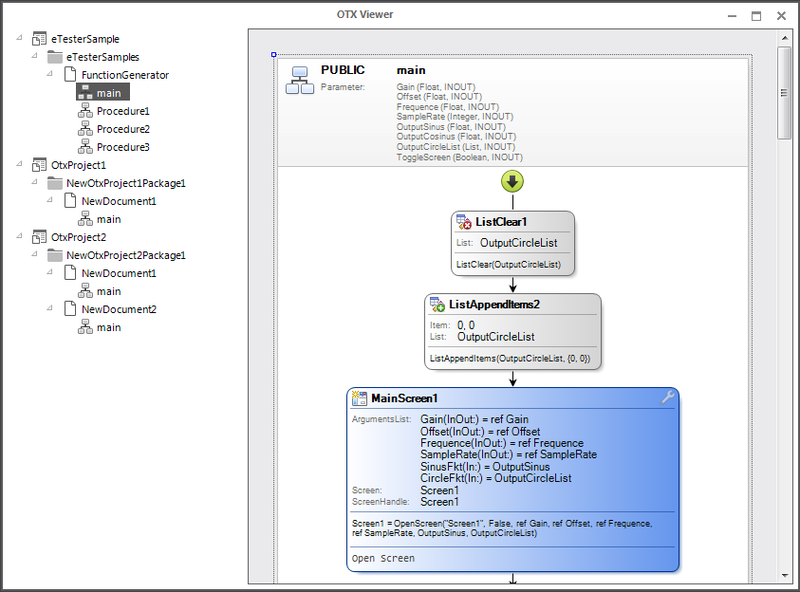This screenshot has height=592, width=800.
Task: Click the vertical scrollbar down arrow
Action: pos(785,576)
